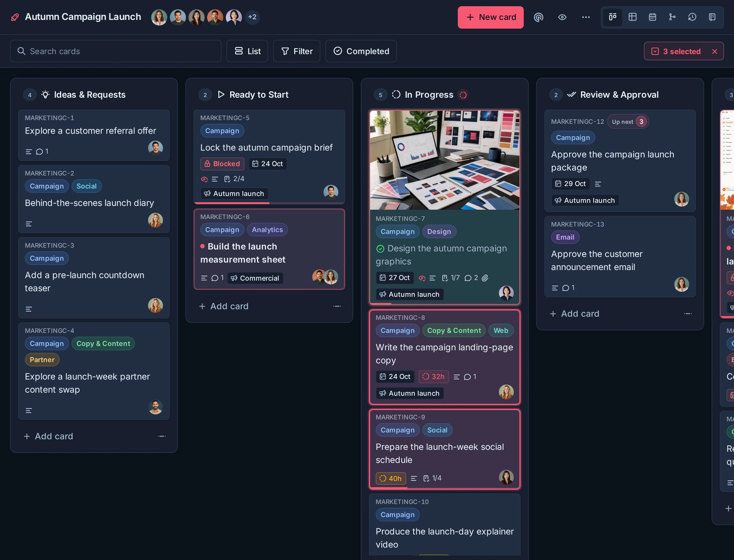This screenshot has width=734, height=560.
Task: Switch to the table view icon
Action: (632, 17)
